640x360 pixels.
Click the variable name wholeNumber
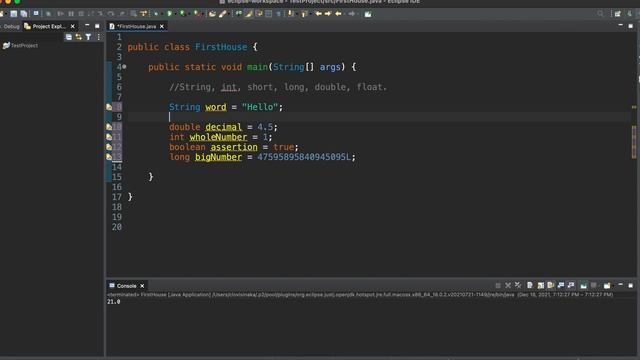click(x=218, y=137)
